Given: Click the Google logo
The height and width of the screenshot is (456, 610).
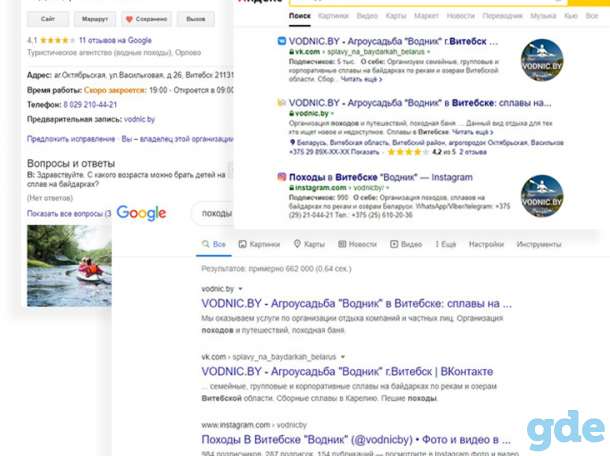Looking at the screenshot, I should pyautogui.click(x=141, y=213).
